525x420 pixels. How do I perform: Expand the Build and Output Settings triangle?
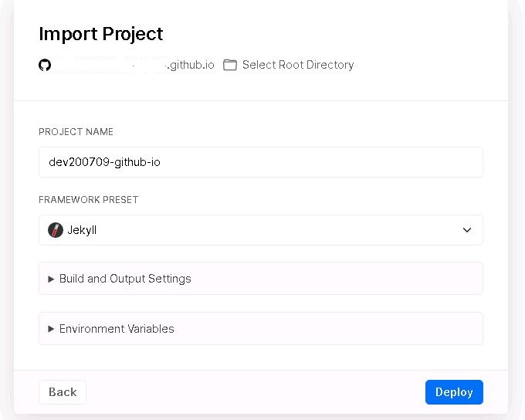[51, 279]
